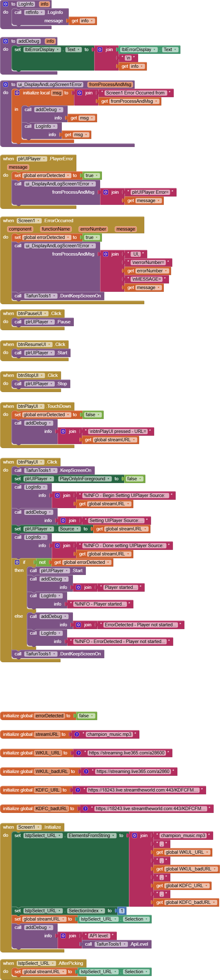The height and width of the screenshot is (980, 220).
Task: Open the gear mutator on the if block
Action: coord(17,562)
